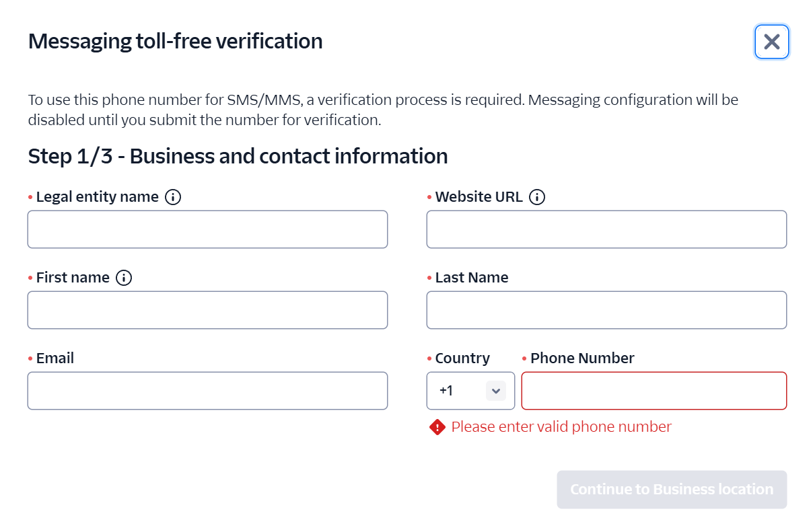Click the Phone Number label

pyautogui.click(x=582, y=358)
